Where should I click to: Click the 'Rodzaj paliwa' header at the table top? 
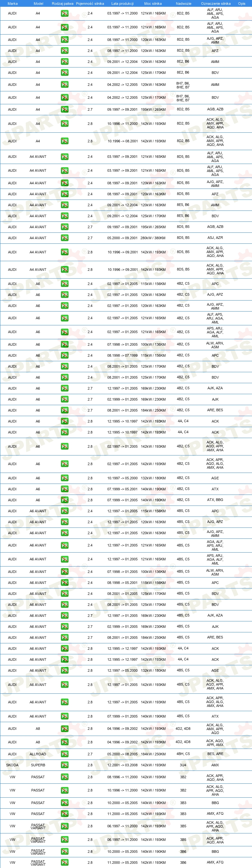click(63, 3)
